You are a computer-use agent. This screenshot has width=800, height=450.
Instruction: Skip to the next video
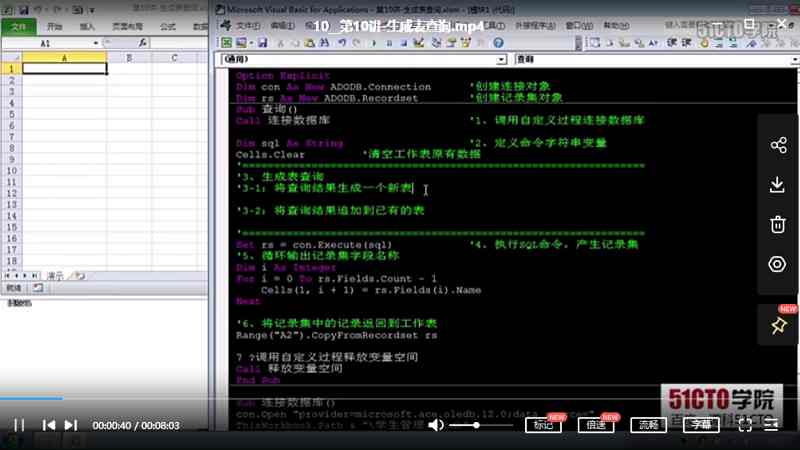[x=71, y=425]
